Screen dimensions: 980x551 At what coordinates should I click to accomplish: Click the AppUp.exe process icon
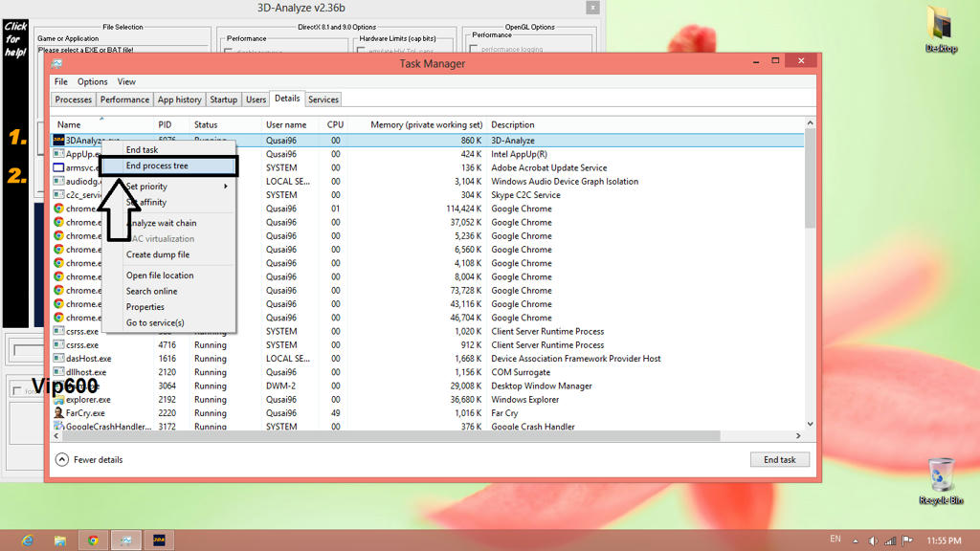[58, 154]
